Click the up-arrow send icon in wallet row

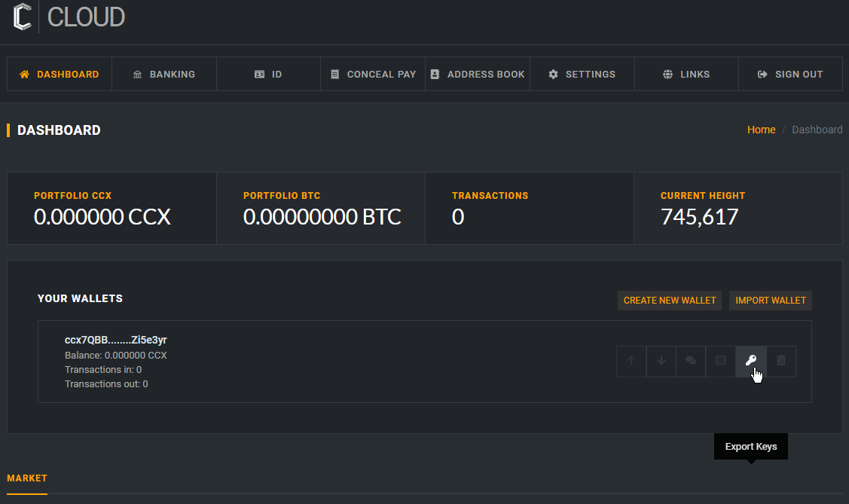pos(631,361)
